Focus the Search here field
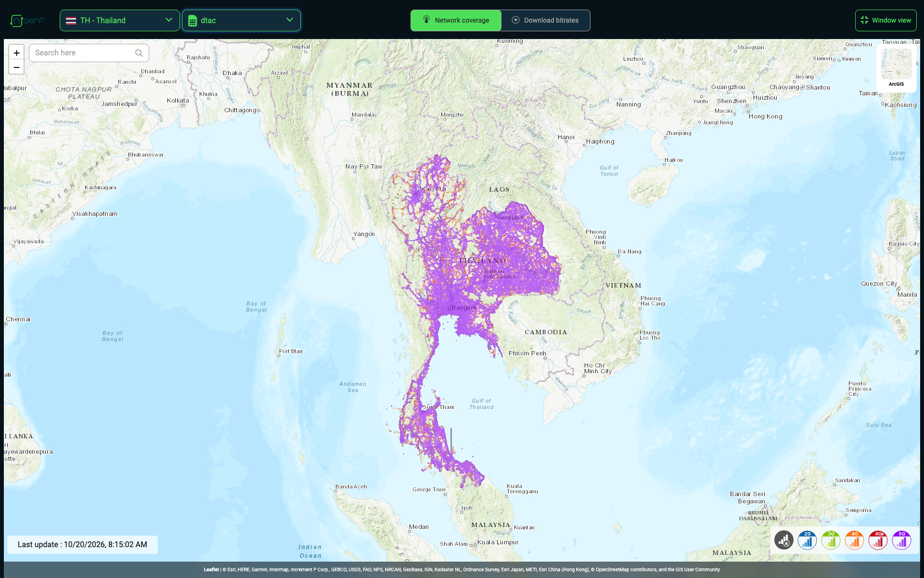Viewport: 924px width, 578px height. click(x=89, y=53)
